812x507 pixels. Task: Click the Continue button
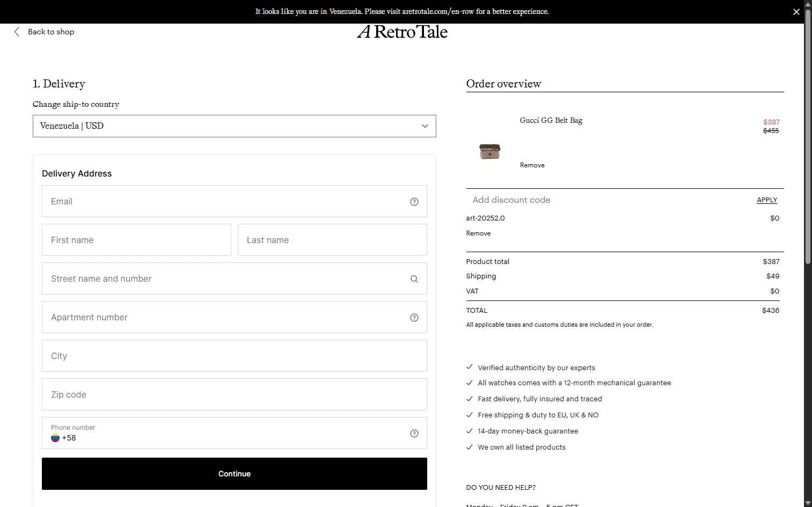(x=235, y=474)
